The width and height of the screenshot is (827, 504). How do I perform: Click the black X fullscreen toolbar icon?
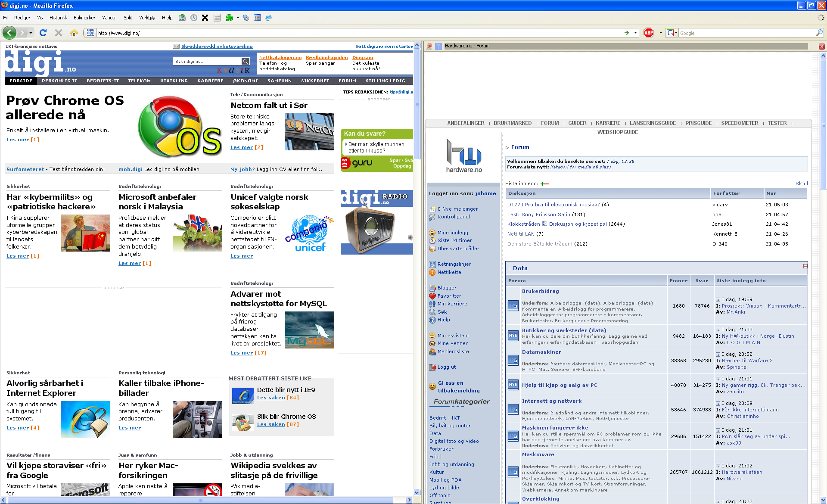coord(205,18)
